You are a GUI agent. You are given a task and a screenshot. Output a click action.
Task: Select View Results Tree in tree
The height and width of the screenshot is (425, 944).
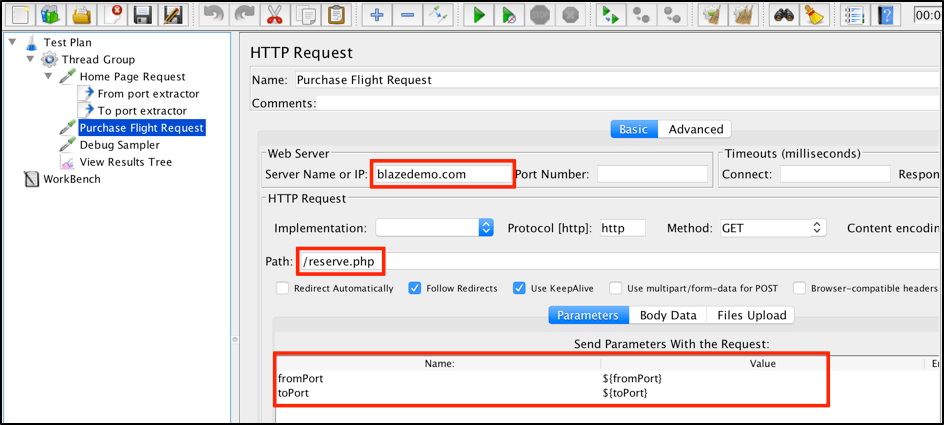(x=125, y=162)
